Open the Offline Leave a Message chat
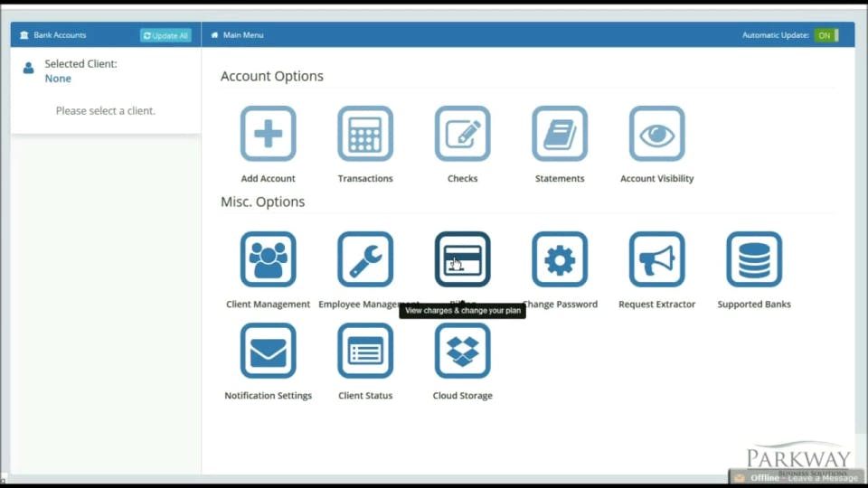 point(796,477)
